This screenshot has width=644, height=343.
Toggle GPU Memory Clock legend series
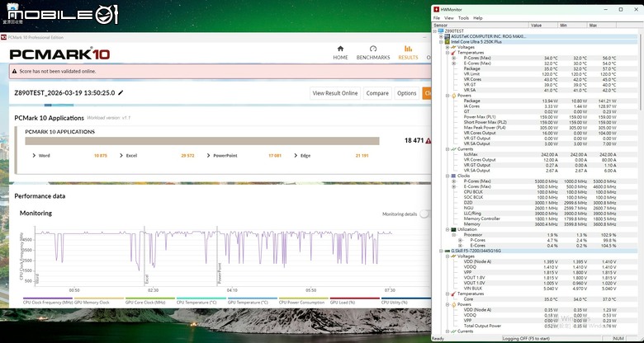point(98,302)
